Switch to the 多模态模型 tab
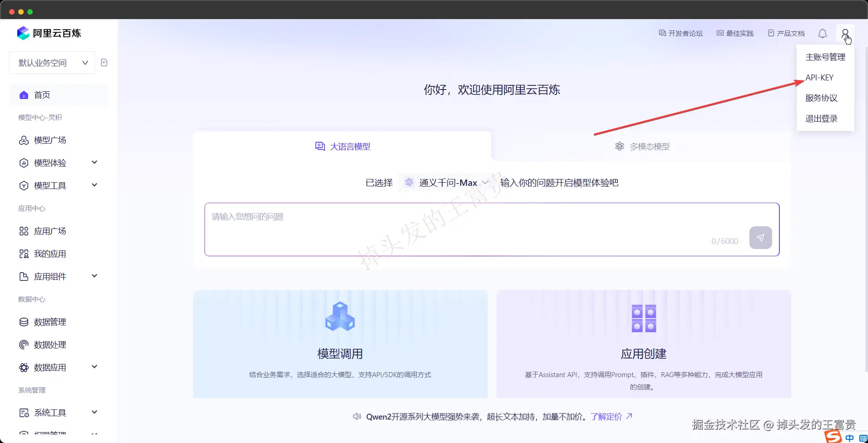Screen dimensions: 868x443 coord(642,146)
